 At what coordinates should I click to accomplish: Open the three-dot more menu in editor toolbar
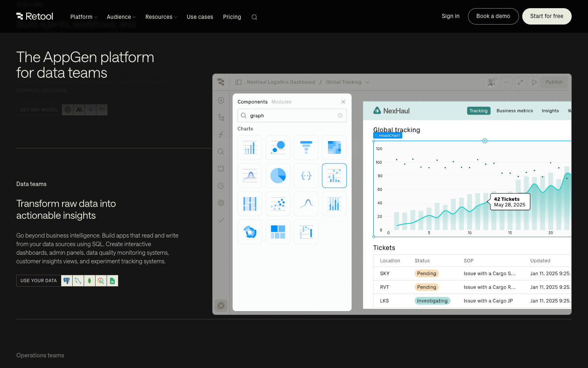click(x=506, y=82)
